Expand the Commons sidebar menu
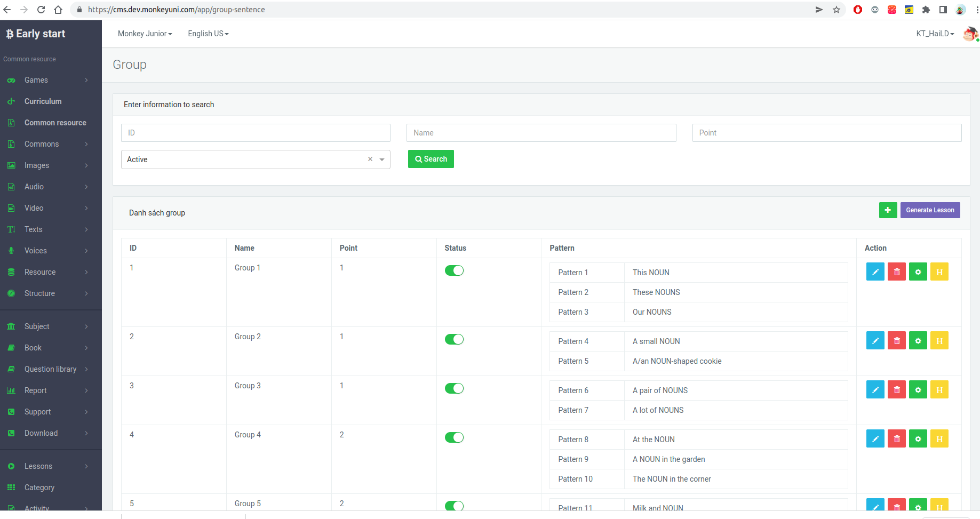980x519 pixels. [x=51, y=144]
